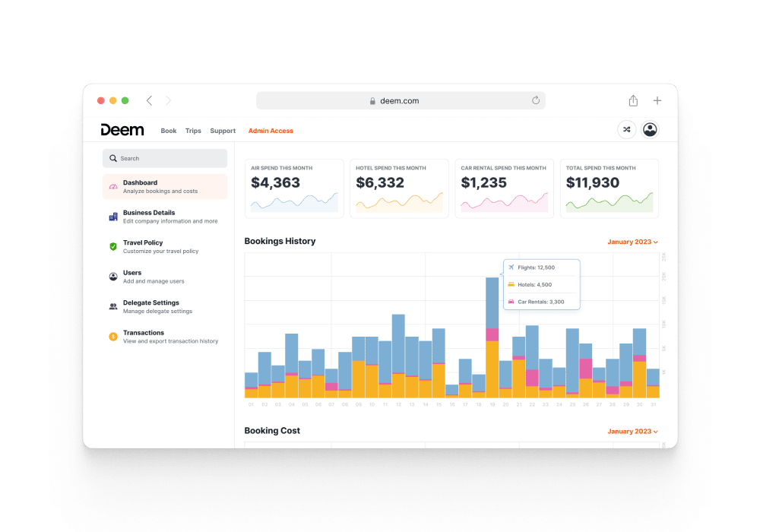Go back using browser back arrow
Image resolution: width=760 pixels, height=532 pixels.
[x=149, y=100]
